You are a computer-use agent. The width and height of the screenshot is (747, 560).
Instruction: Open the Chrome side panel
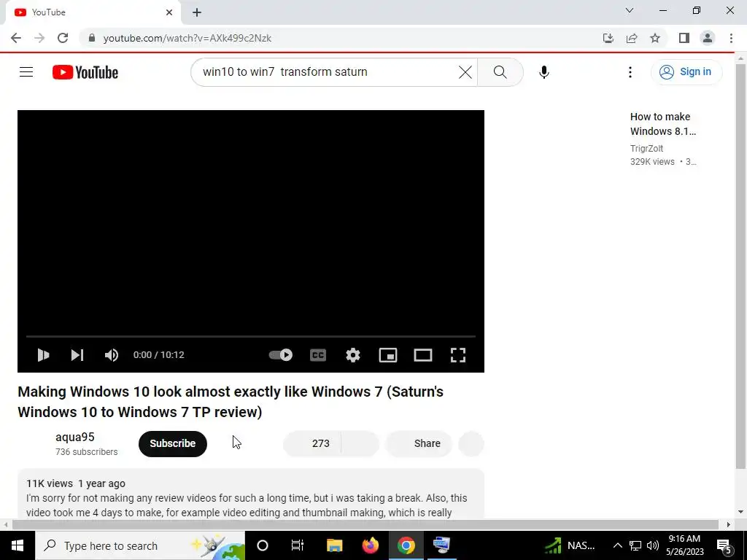pyautogui.click(x=684, y=38)
